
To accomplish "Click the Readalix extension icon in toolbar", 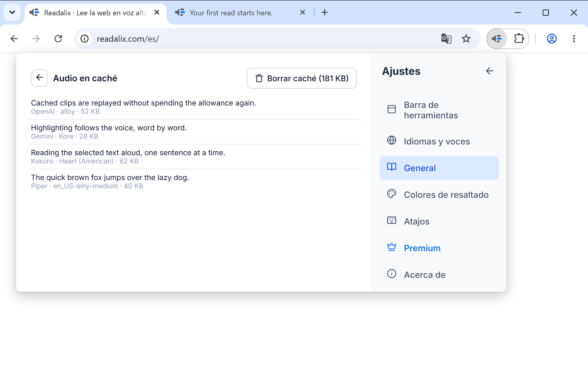I will click(x=497, y=39).
